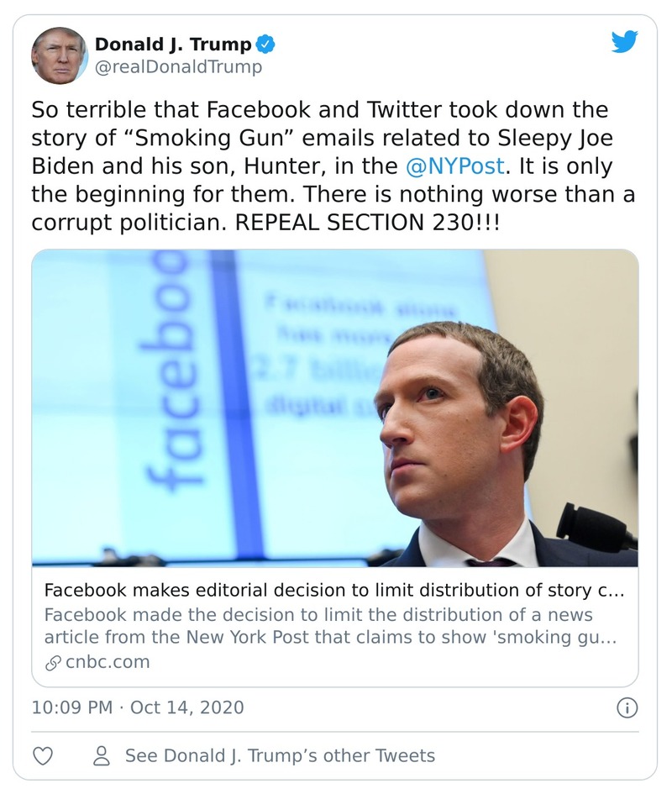
Task: Click the blue verified badge
Action: click(265, 44)
